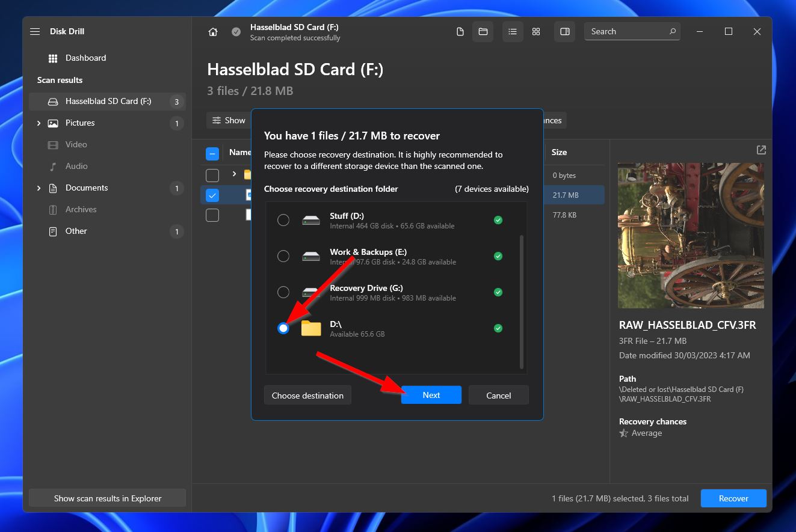Screen dimensions: 796x532
Task: Expand the folder row in file list
Action: 234,174
